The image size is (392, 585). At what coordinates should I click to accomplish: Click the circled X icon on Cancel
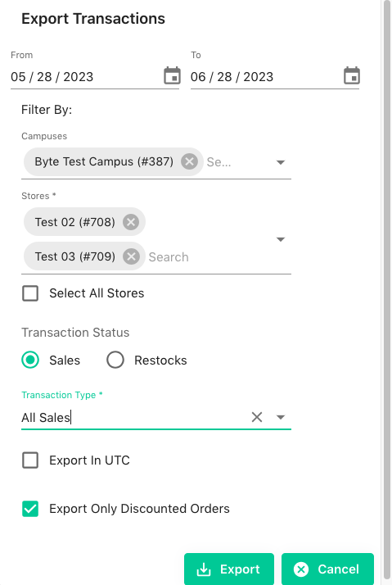[301, 569]
